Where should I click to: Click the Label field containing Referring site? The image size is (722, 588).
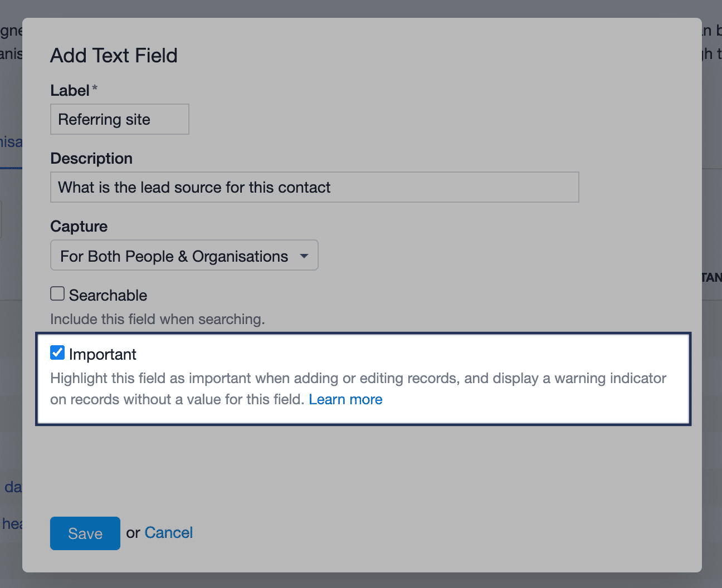pos(119,119)
